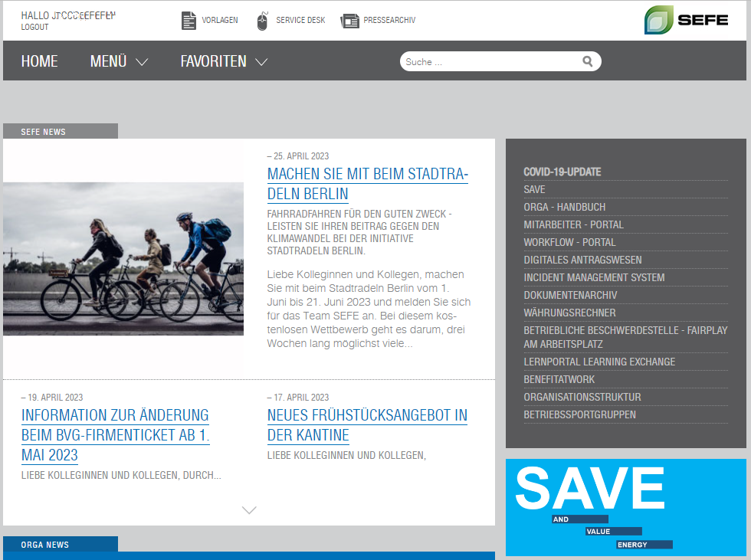
Task: Open Incident Management System link
Action: click(595, 277)
